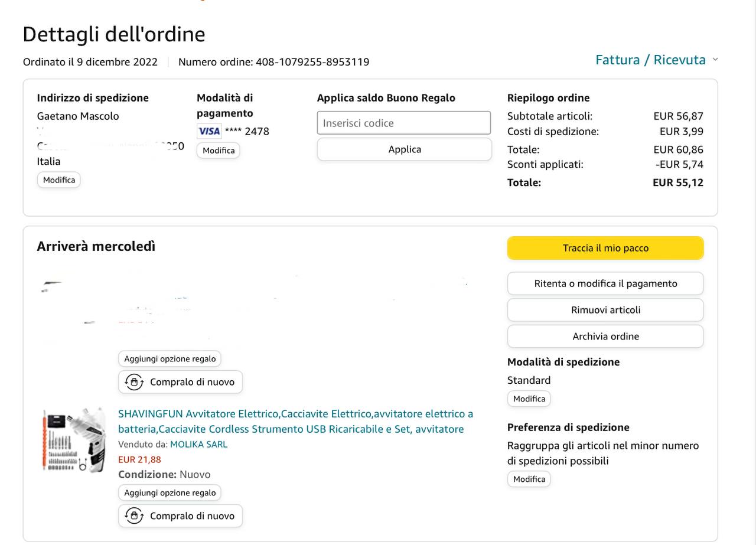Click reorder icon in first item's Compralo di nuovo
This screenshot has width=756, height=545.
[134, 382]
